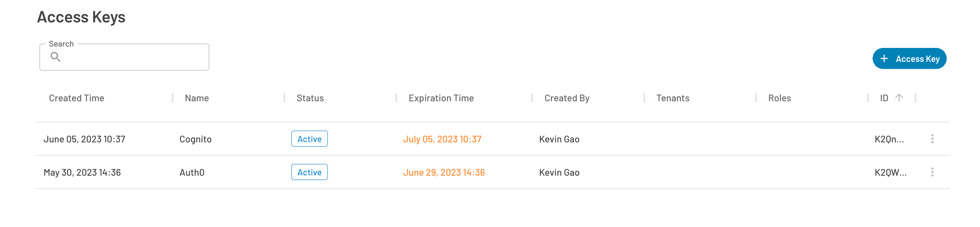Select the Cognito access key name

195,139
